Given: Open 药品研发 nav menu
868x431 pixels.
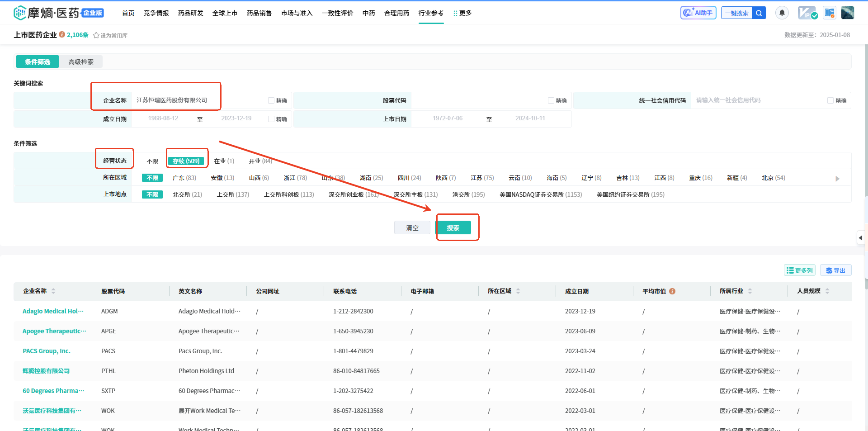Looking at the screenshot, I should 191,13.
